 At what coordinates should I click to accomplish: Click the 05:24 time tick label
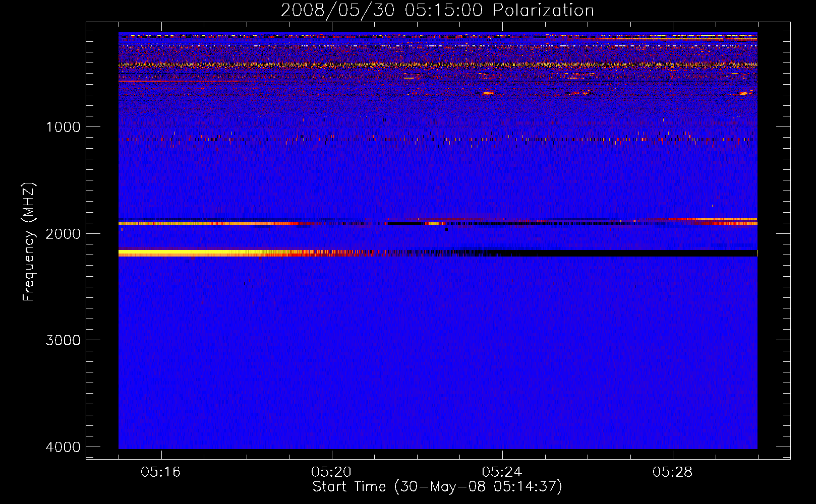click(502, 472)
